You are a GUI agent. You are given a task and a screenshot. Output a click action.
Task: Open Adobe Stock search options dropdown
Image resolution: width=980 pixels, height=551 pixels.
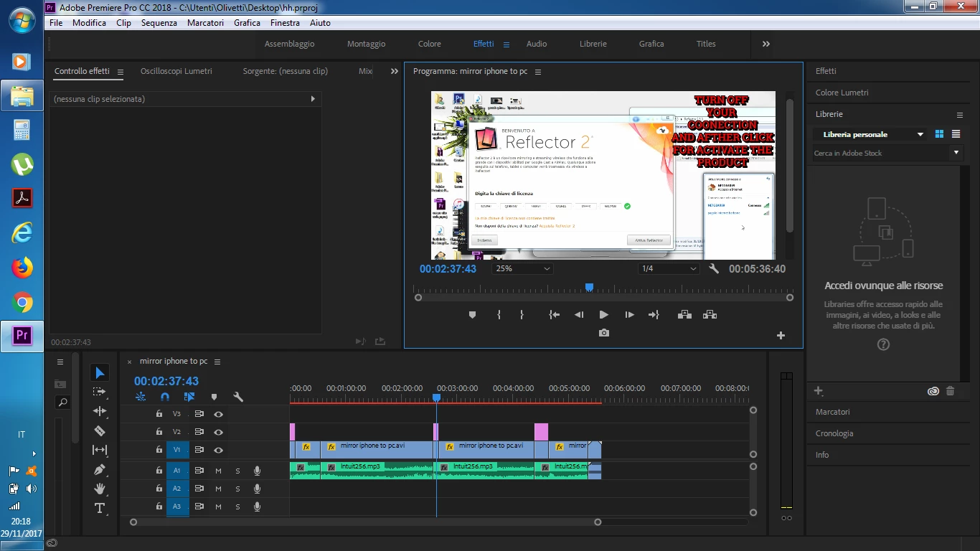pos(956,152)
